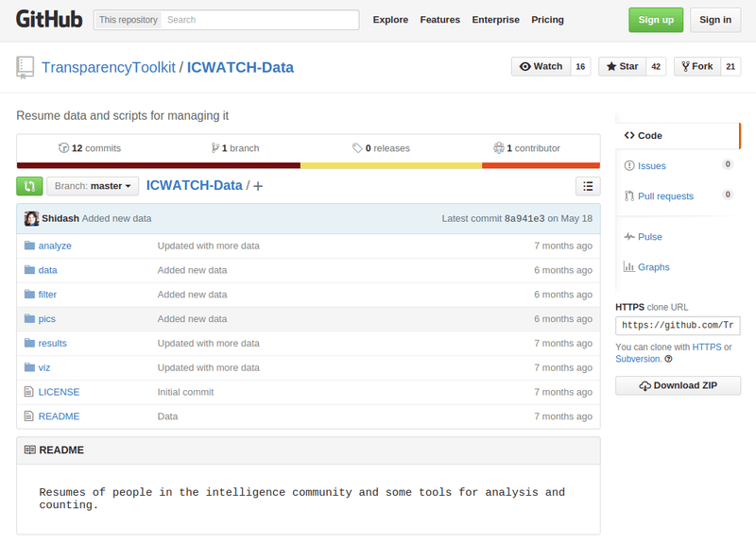Viewport: 756px width, 543px height.
Task: Click the green Sign up button
Action: coord(656,20)
